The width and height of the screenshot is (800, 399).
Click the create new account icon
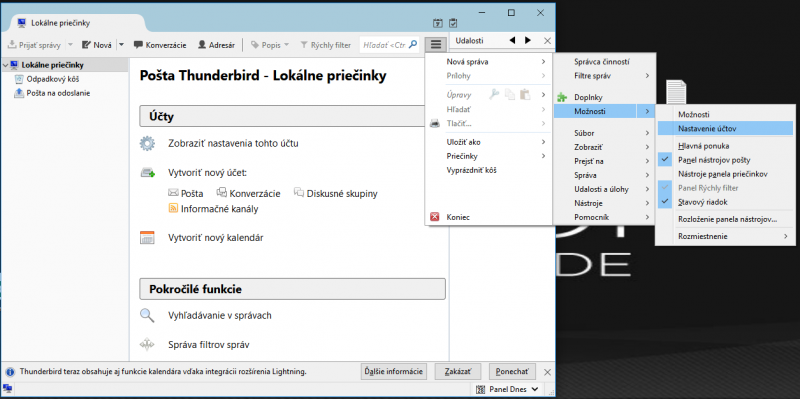click(x=147, y=172)
